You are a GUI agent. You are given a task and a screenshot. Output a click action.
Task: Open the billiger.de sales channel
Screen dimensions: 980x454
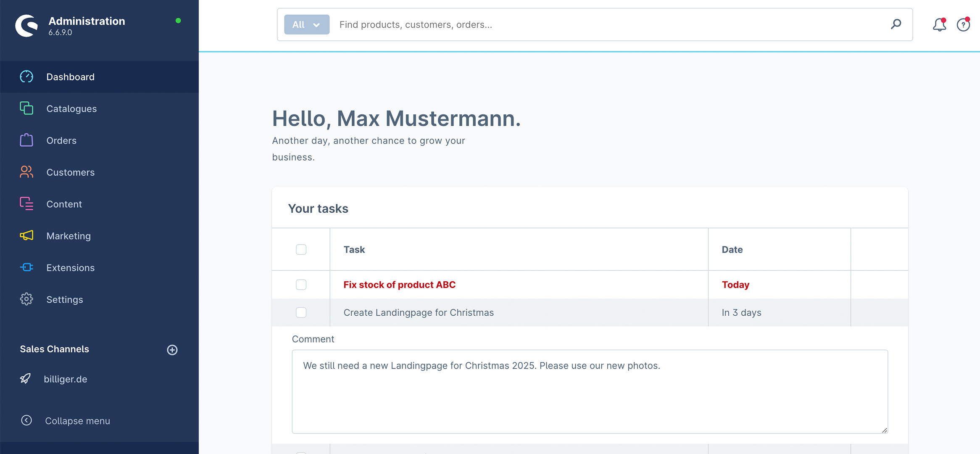[66, 379]
